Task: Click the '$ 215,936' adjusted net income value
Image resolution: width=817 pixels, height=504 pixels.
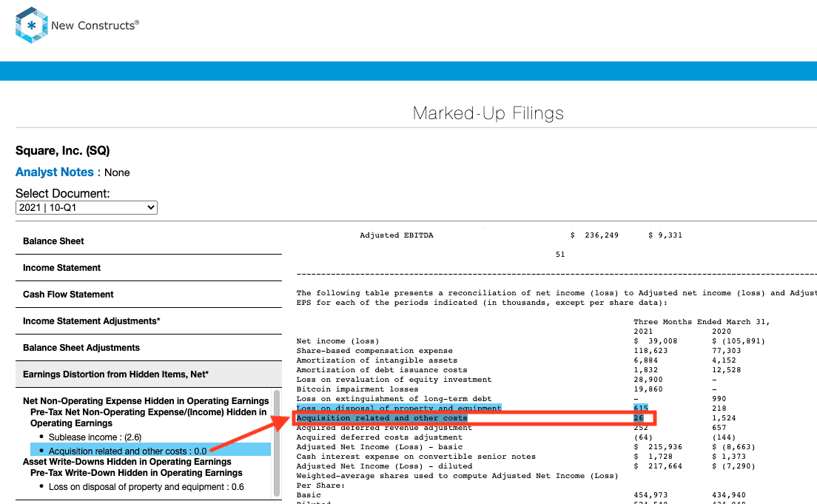Action: click(x=658, y=447)
